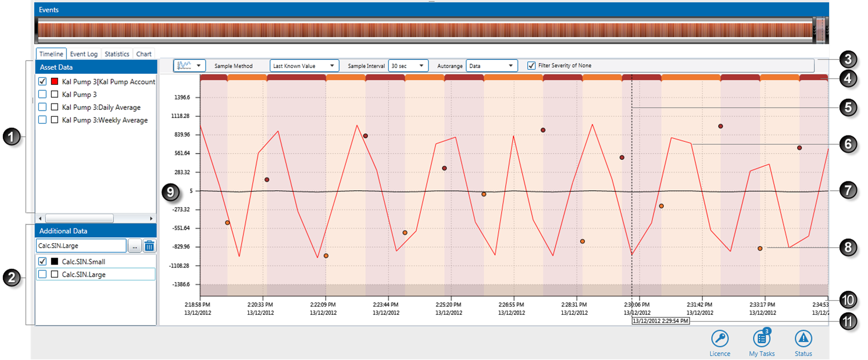The height and width of the screenshot is (360, 868).
Task: Click the red color swatch for Kal Pump 3
Action: click(55, 82)
